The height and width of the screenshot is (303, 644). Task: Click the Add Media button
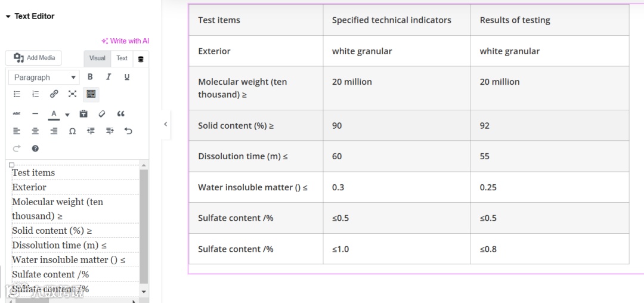tap(35, 58)
